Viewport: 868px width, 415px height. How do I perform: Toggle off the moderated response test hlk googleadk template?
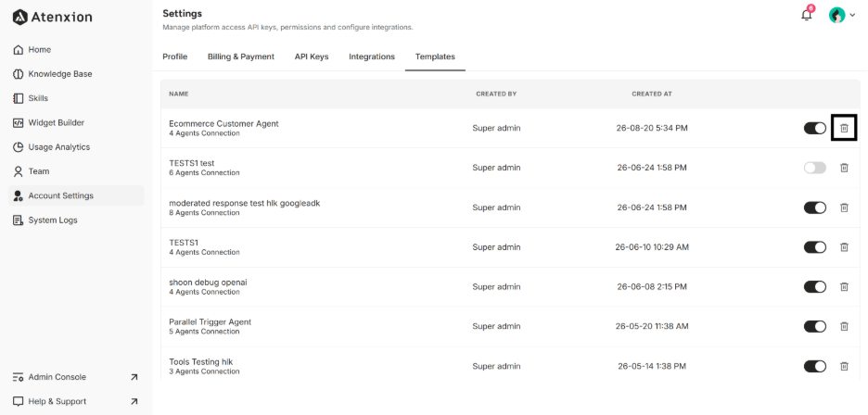click(x=815, y=207)
